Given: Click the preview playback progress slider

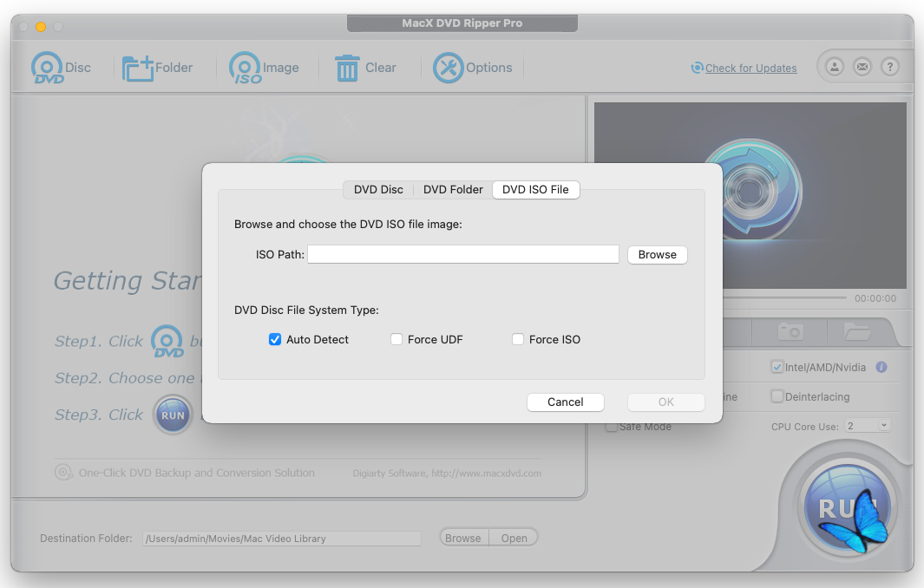Looking at the screenshot, I should click(x=784, y=298).
